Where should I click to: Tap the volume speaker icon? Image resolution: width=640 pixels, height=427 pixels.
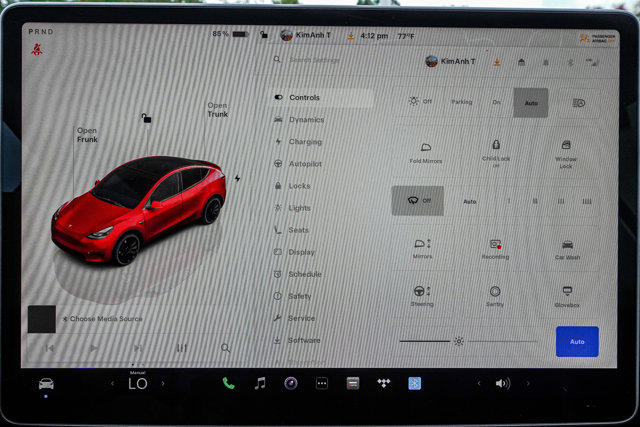[503, 383]
